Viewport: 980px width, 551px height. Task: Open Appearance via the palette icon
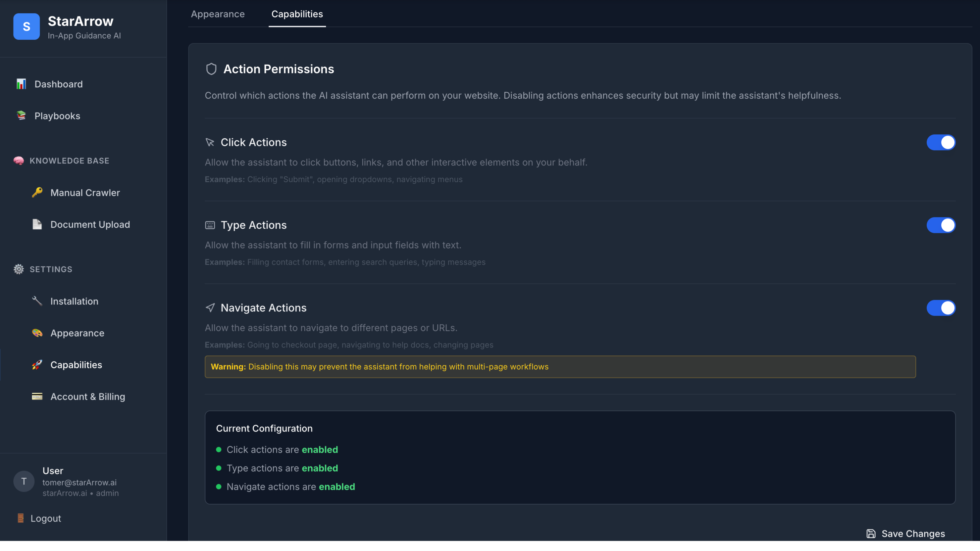(x=37, y=333)
